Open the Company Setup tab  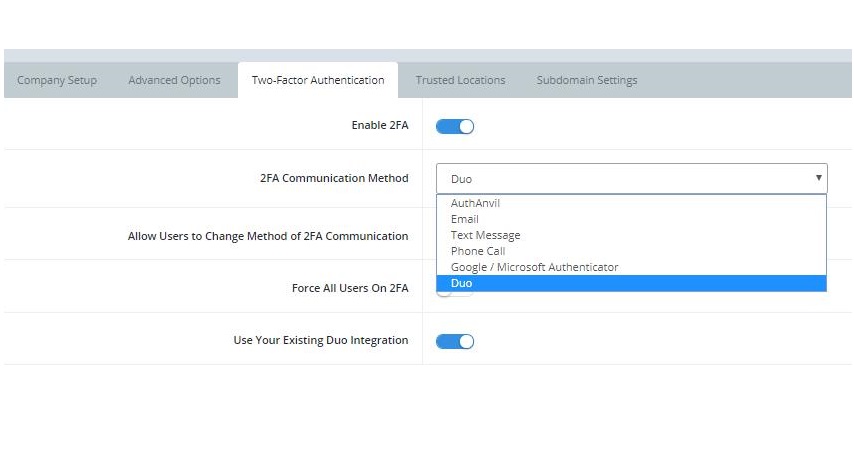click(x=57, y=80)
